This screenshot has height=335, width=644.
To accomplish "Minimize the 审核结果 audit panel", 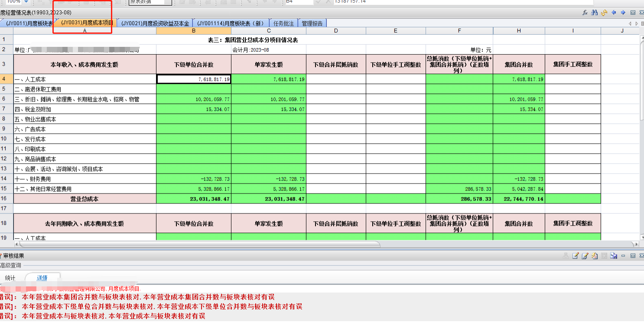I will 623,256.
